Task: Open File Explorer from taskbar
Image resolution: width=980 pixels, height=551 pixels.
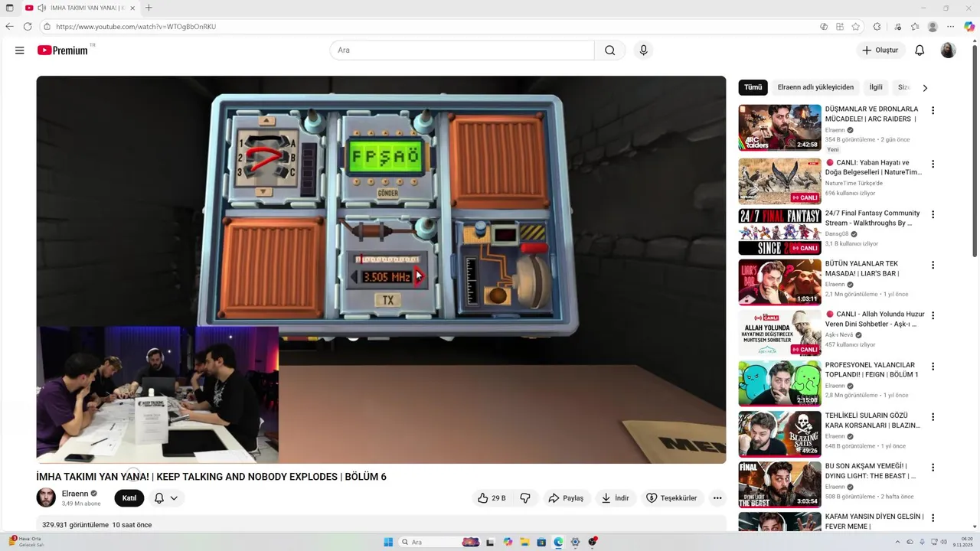Action: pyautogui.click(x=524, y=542)
